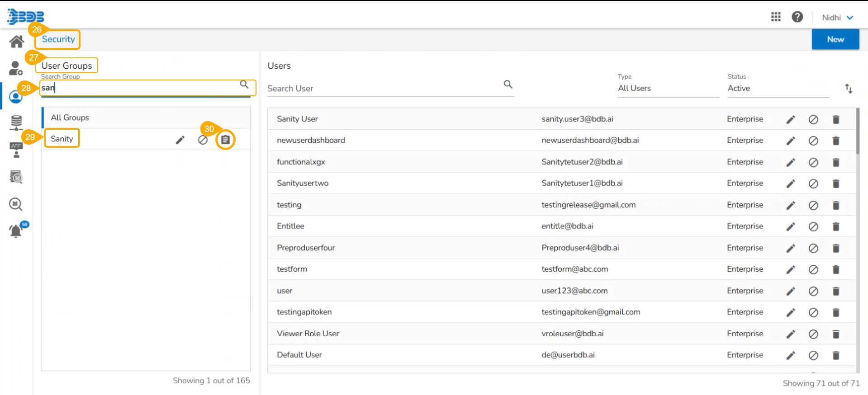This screenshot has height=395, width=868.
Task: Focus the Search User input field
Action: (x=384, y=89)
